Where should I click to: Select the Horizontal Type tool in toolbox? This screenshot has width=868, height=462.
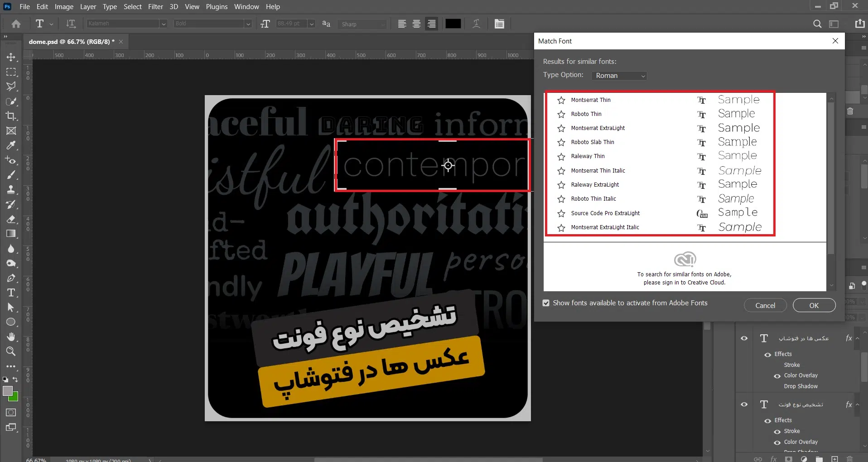tap(11, 293)
